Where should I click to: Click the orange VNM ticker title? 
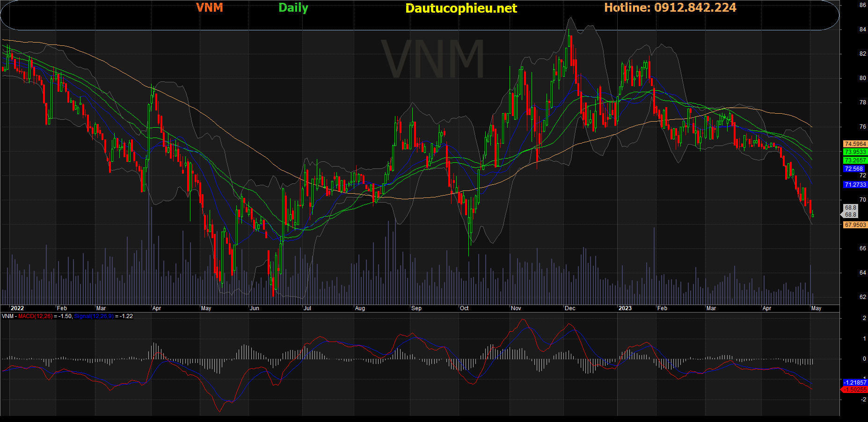pyautogui.click(x=210, y=7)
